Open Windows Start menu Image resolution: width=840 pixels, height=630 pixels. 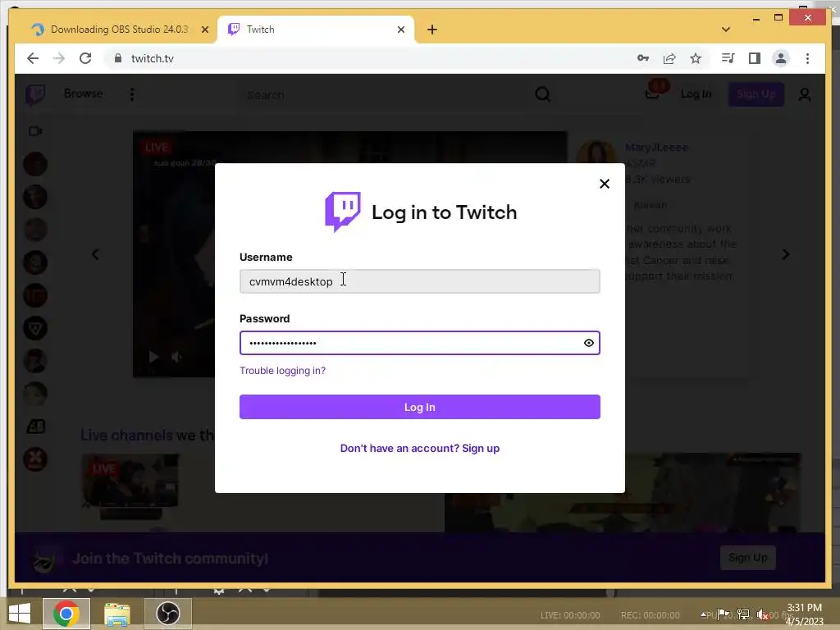click(x=20, y=614)
